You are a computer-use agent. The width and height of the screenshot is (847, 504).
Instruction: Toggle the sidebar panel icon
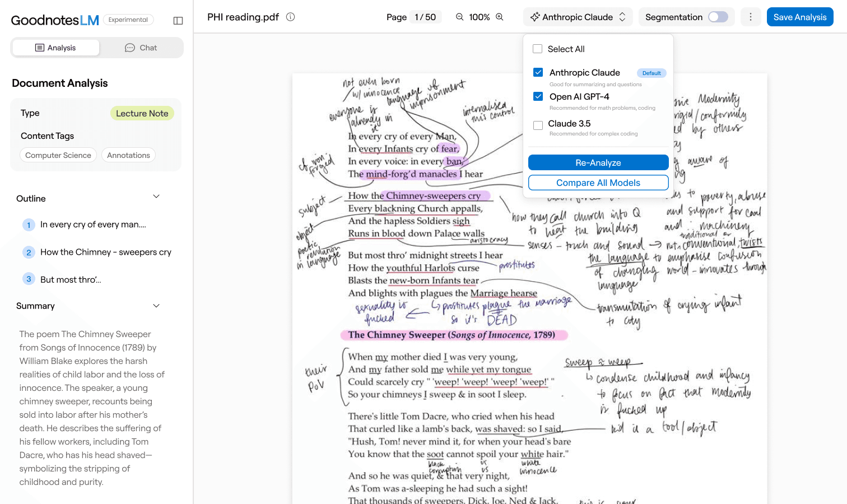(x=178, y=21)
